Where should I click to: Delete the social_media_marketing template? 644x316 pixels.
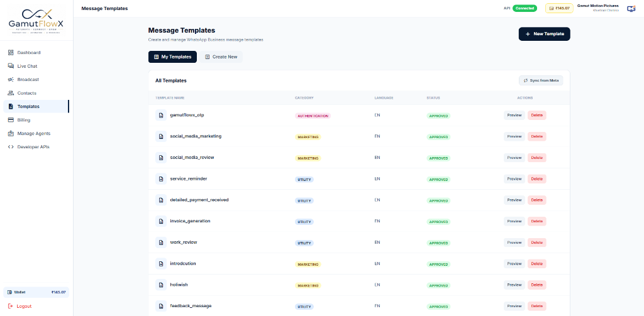(x=537, y=136)
